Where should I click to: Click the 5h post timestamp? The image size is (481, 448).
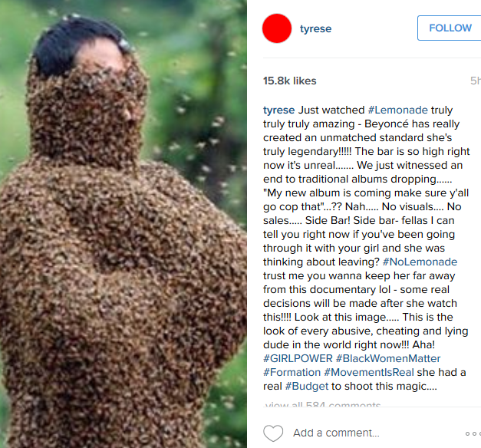(476, 81)
